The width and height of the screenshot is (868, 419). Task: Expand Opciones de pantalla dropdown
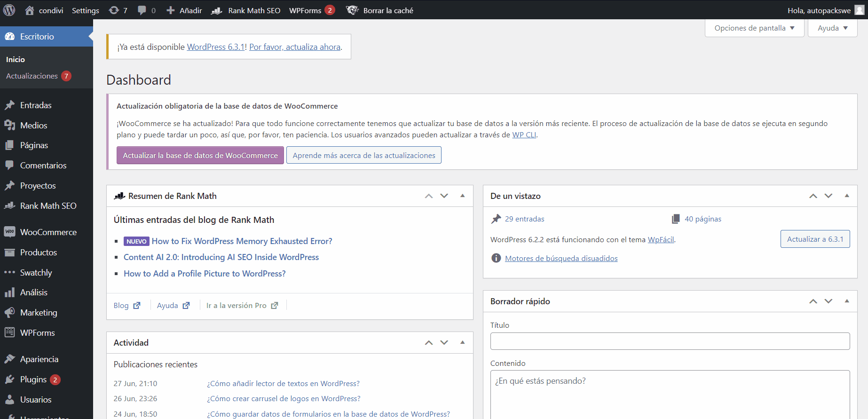coord(754,28)
